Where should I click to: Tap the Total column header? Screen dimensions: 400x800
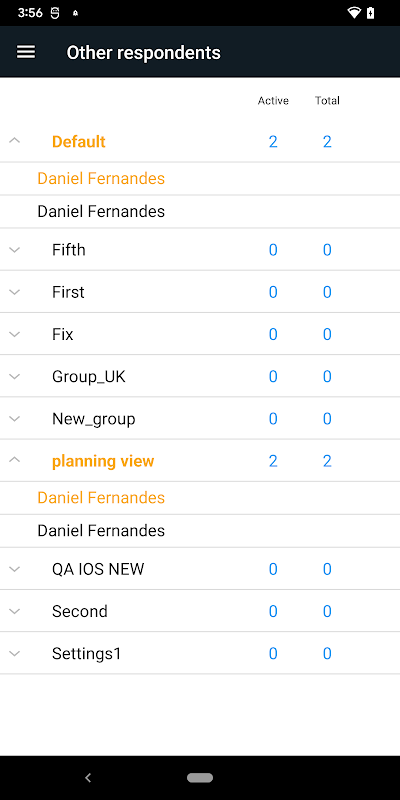(327, 101)
